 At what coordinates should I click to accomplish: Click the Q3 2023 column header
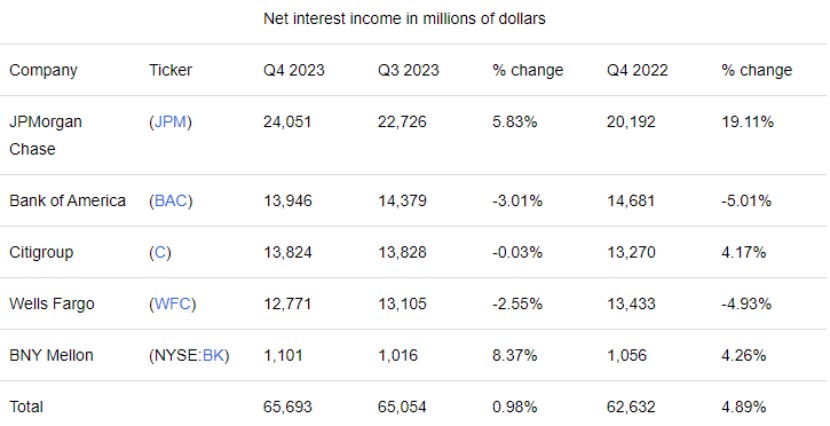408,70
